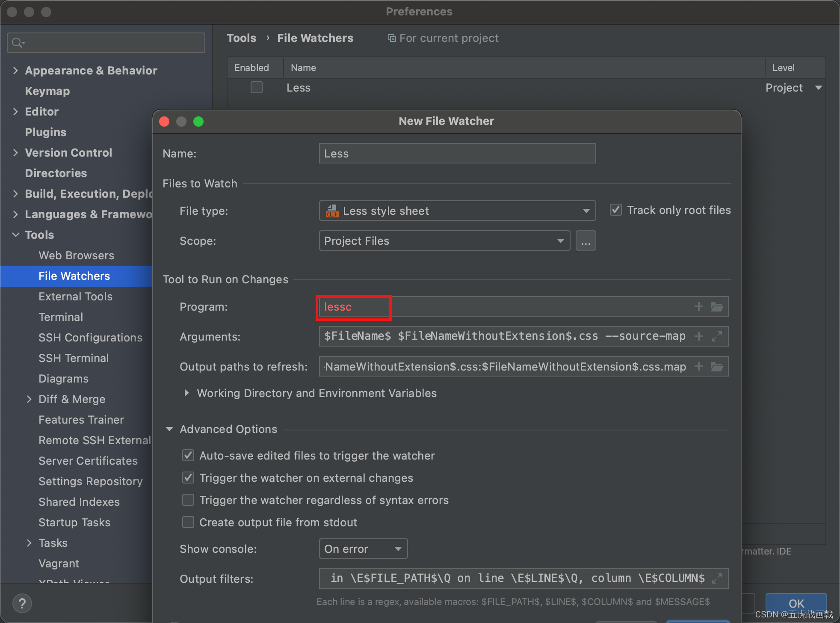The width and height of the screenshot is (840, 623).
Task: Open Shared Indexes settings
Action: (x=79, y=502)
